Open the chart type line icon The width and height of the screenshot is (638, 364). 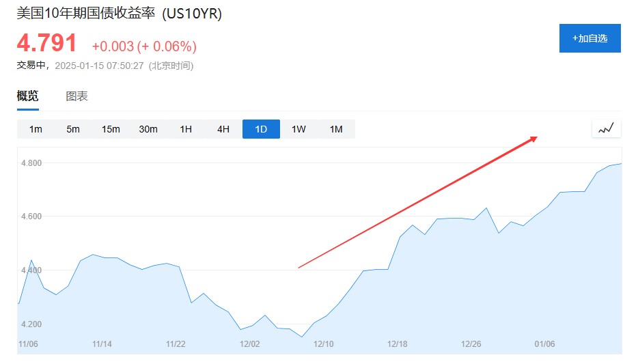coord(606,128)
